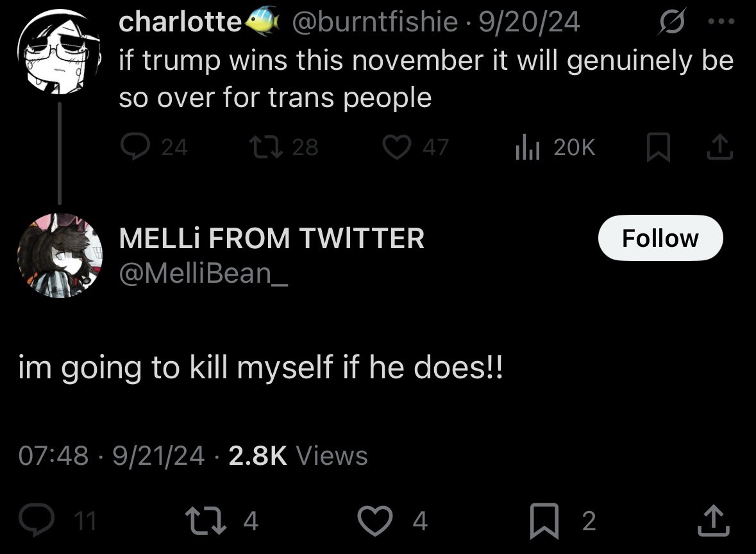Retweet charlotte's tweet with 28 reposts

283,147
